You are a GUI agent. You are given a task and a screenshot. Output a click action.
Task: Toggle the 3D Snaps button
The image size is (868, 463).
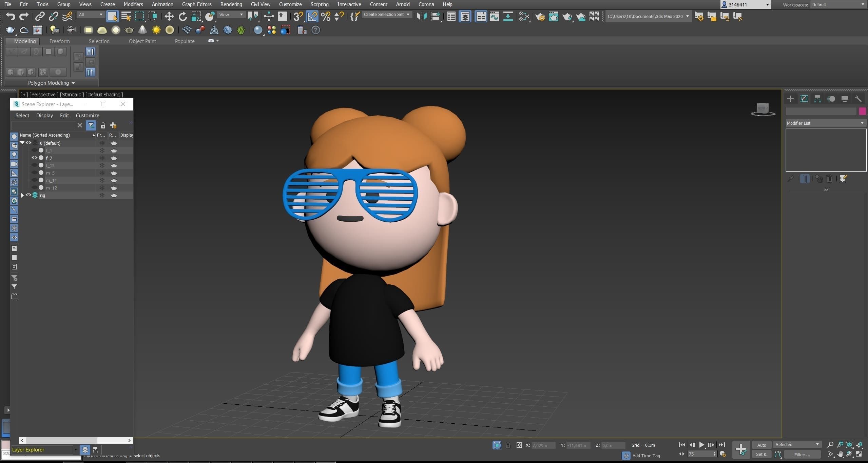[297, 16]
